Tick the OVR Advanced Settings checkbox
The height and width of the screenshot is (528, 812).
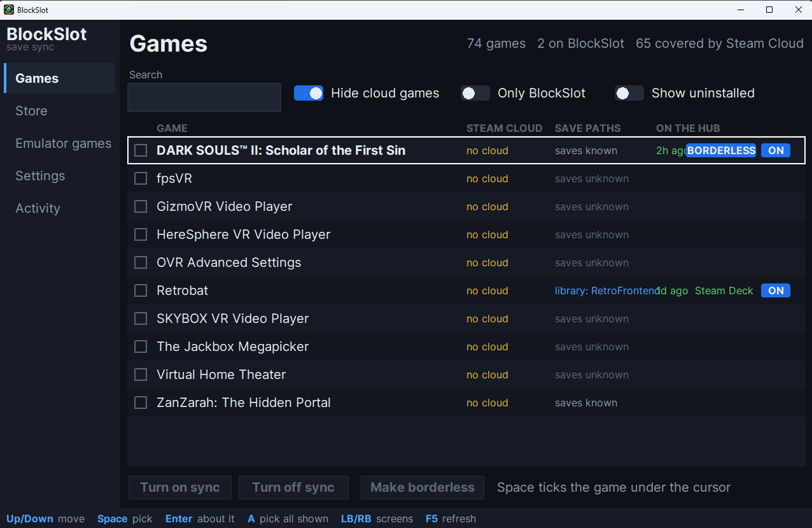coord(141,262)
